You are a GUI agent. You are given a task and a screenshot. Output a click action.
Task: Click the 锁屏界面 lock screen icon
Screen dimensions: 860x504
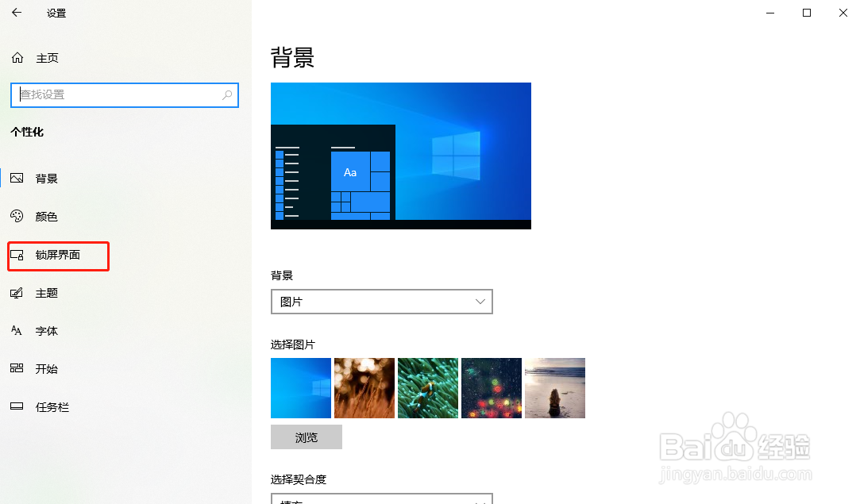point(17,255)
